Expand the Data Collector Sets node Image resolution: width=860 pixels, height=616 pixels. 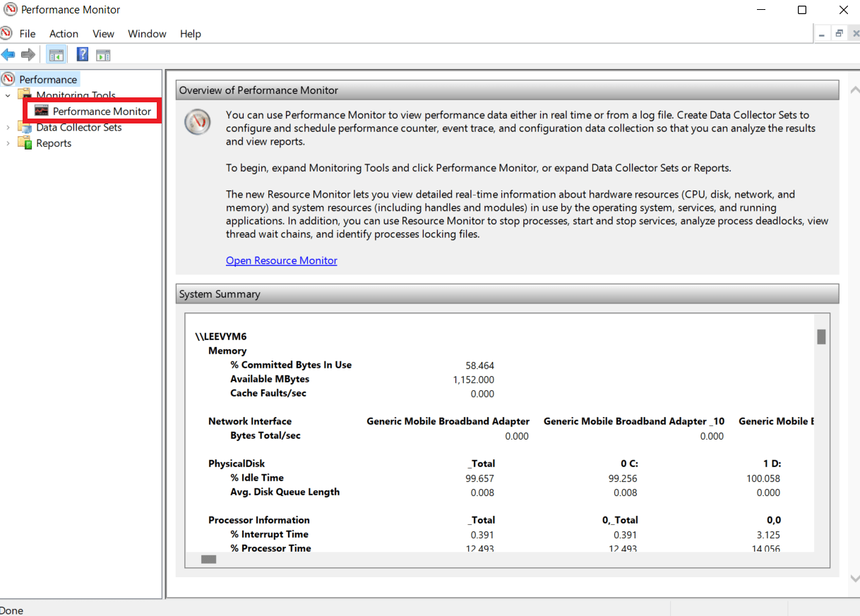tap(8, 128)
